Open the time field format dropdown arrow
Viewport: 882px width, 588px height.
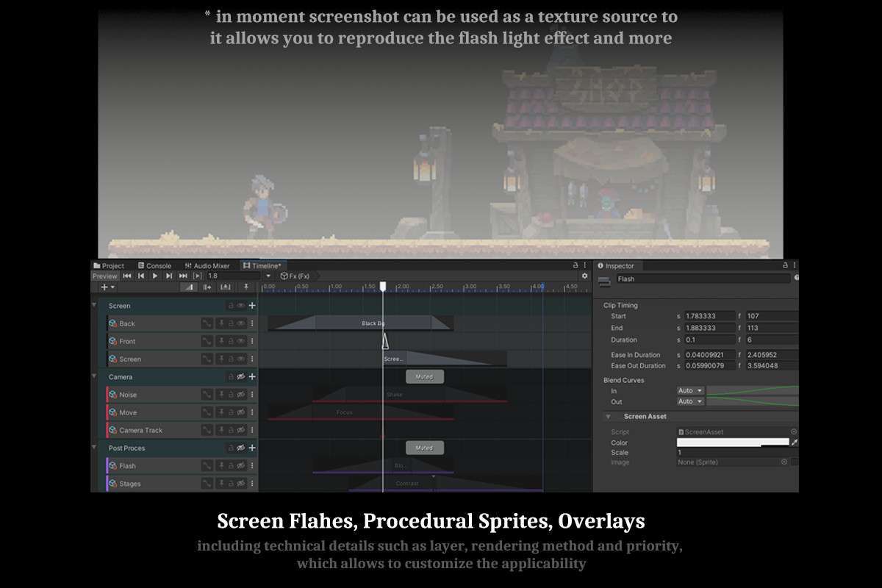pos(268,276)
